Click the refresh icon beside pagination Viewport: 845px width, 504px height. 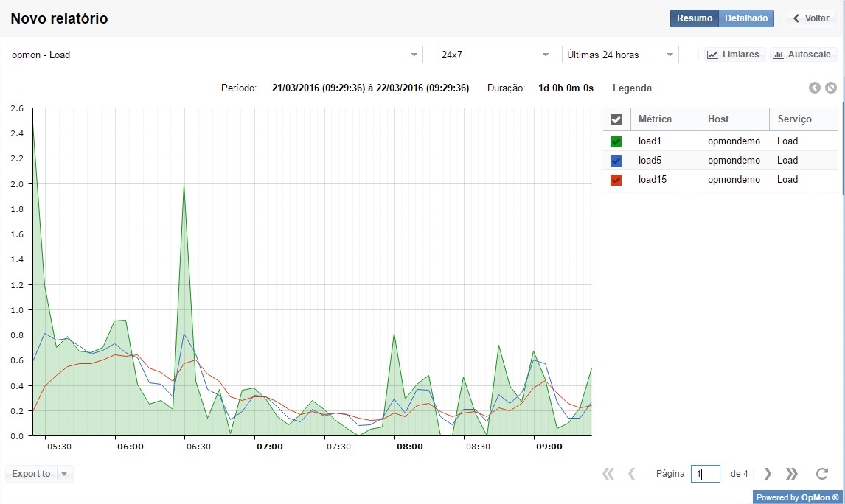[822, 474]
